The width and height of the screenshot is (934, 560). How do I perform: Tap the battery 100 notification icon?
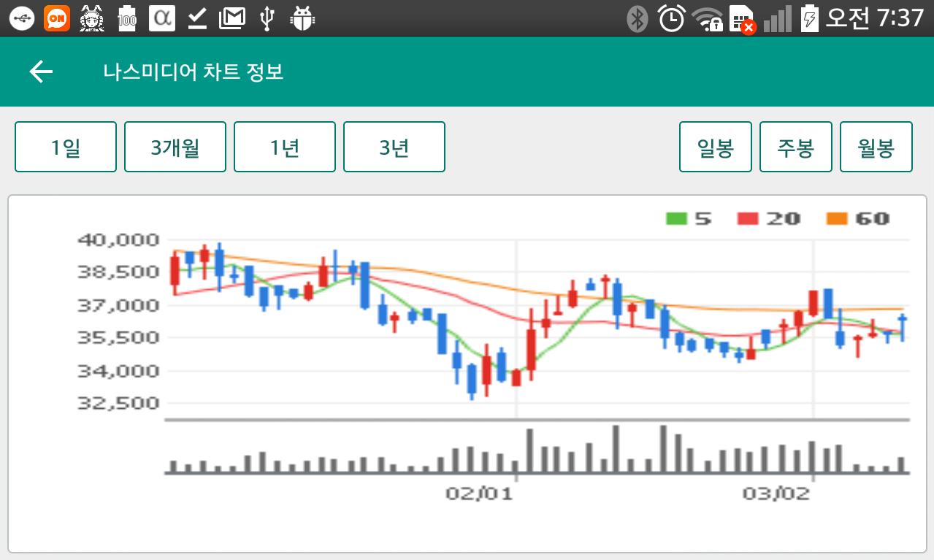[x=127, y=18]
